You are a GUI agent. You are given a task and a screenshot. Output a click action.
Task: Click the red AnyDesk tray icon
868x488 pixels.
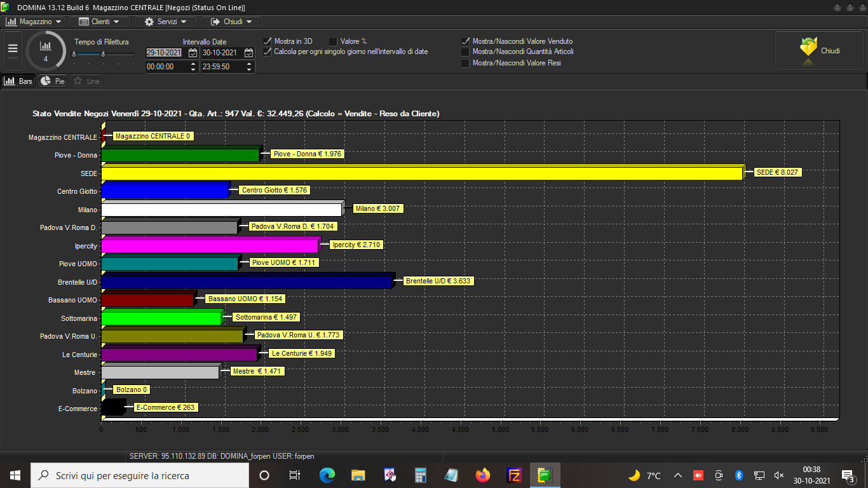(x=698, y=475)
